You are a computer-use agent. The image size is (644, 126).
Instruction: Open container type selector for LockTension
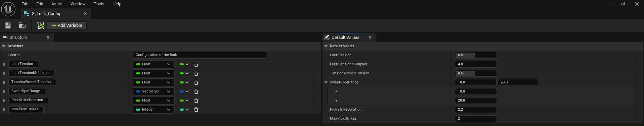pyautogui.click(x=184, y=64)
